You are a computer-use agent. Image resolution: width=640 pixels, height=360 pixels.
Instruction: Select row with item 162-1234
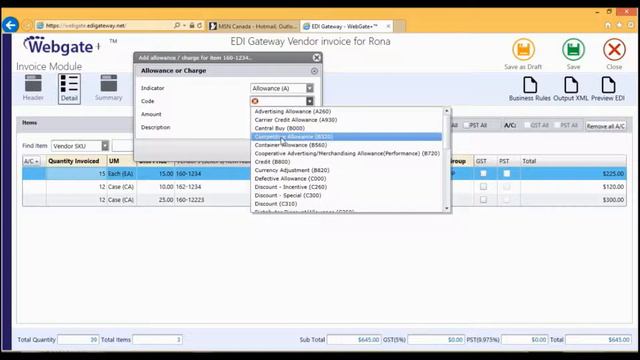click(324, 187)
